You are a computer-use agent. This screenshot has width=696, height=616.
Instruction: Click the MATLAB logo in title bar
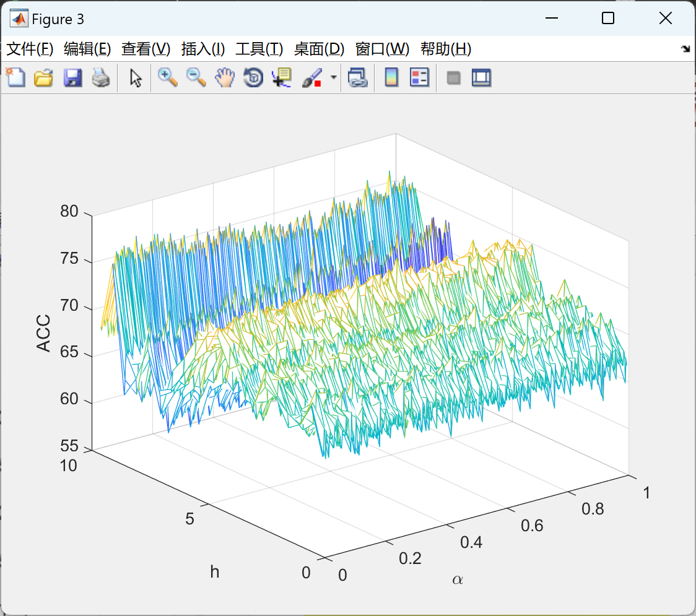[x=19, y=19]
